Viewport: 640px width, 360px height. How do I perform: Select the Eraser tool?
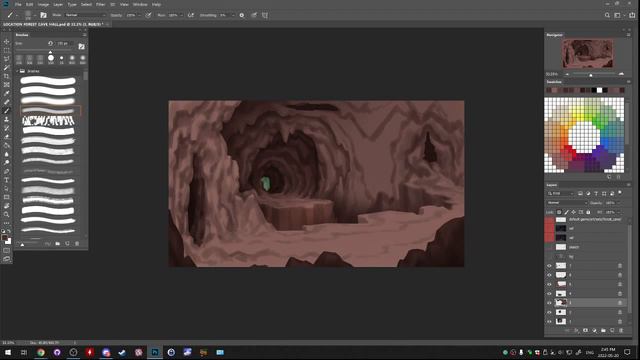coord(7,137)
